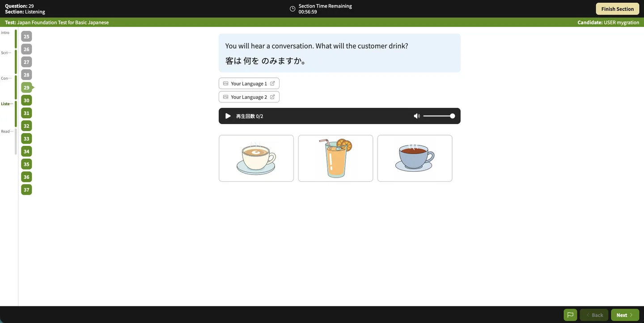Mute audio with the speaker icon
The height and width of the screenshot is (323, 644).
pyautogui.click(x=417, y=116)
